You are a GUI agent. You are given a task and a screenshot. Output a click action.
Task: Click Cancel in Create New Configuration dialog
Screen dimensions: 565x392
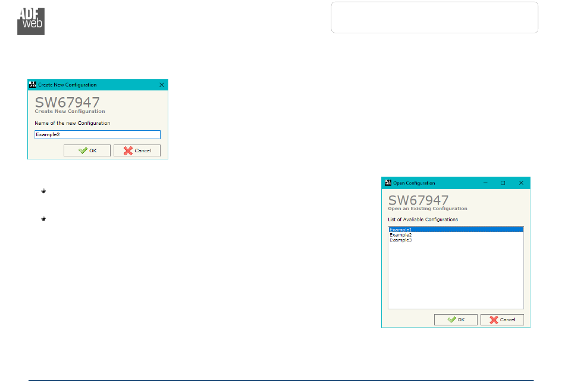pyautogui.click(x=137, y=150)
